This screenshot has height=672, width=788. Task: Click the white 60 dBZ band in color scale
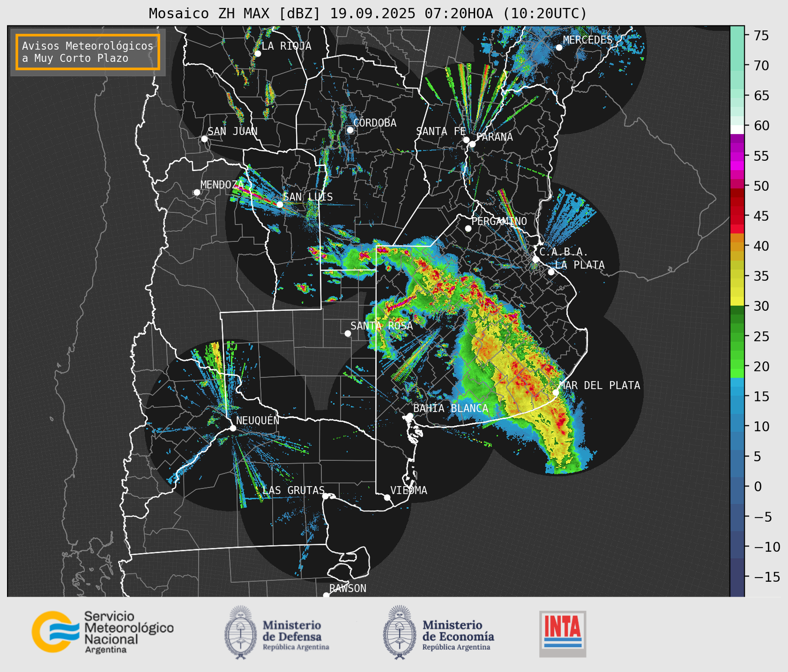(737, 129)
